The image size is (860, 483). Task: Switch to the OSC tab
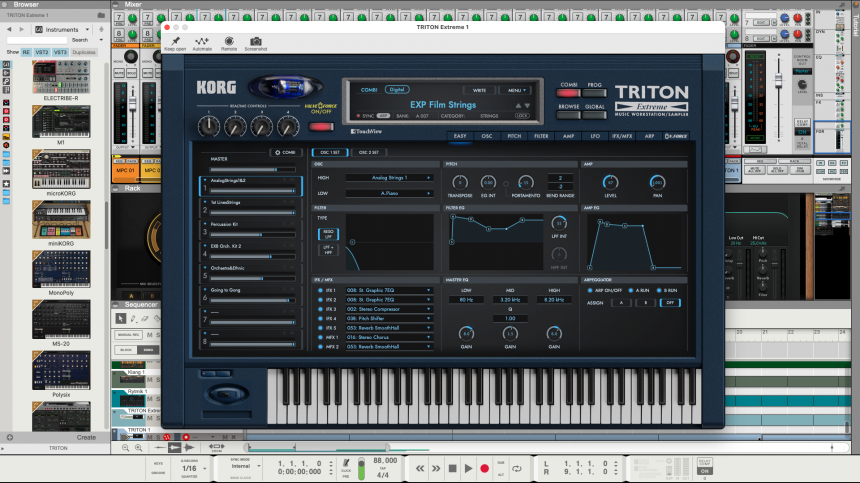[x=486, y=136]
